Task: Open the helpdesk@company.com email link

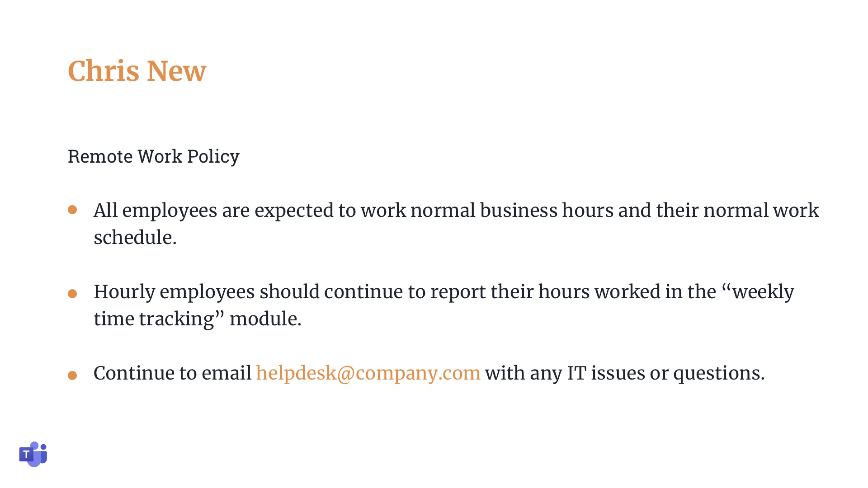Action: 368,373
